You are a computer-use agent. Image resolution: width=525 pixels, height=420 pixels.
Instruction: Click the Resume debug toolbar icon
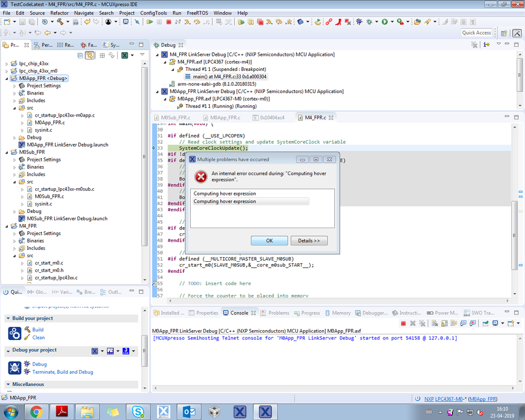click(x=150, y=22)
